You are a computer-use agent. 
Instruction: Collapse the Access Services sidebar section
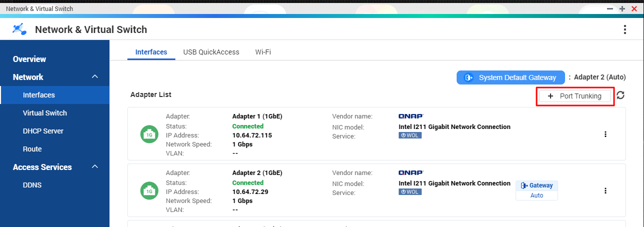click(94, 167)
